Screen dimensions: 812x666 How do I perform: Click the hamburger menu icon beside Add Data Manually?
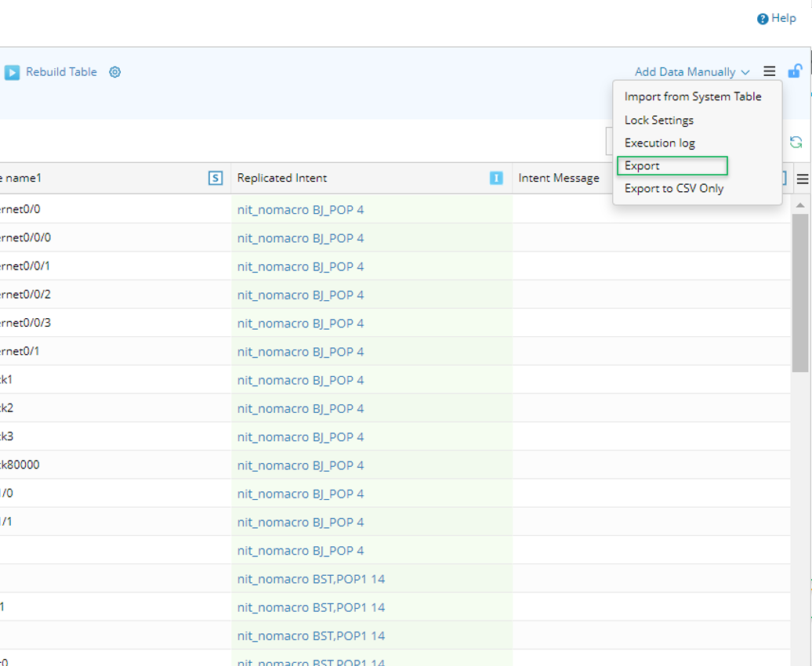coord(770,71)
